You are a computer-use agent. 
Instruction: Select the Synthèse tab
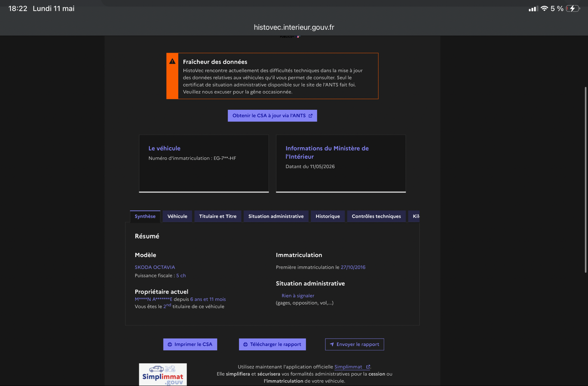pos(145,216)
